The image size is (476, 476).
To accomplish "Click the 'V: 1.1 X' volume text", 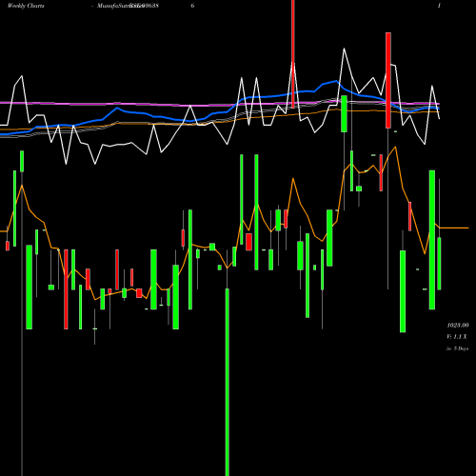I will click(x=457, y=337).
